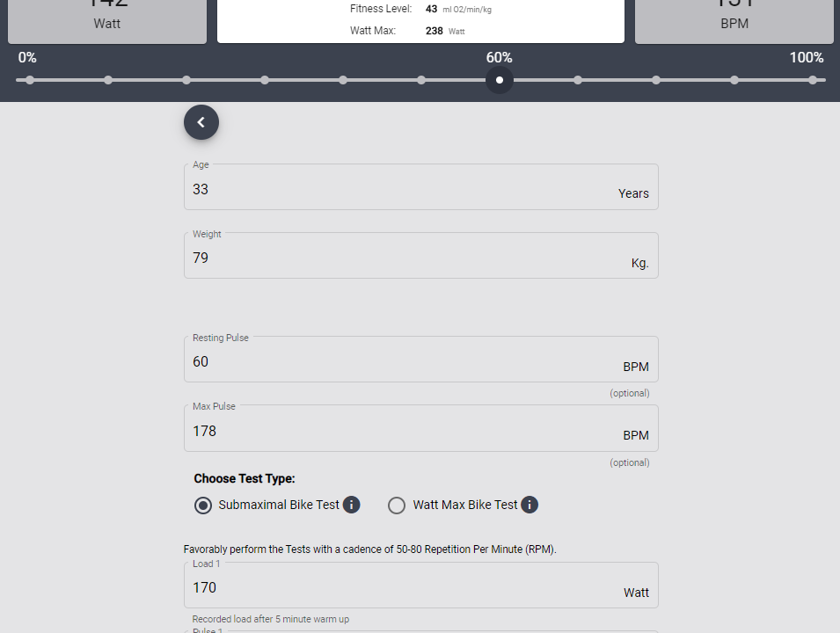Select the Submaximal Bike Test radio button
The height and width of the screenshot is (633, 840).
coord(203,506)
